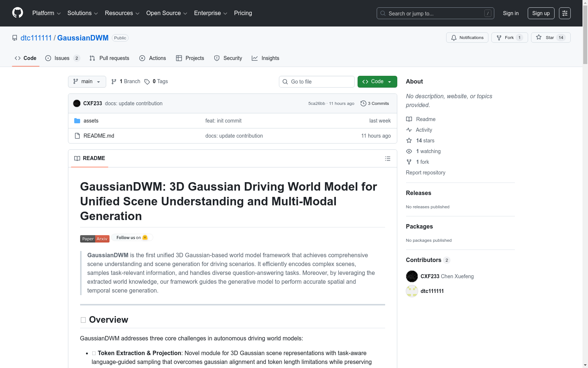Viewport: 588px width, 368px height.
Task: Open the Packages heading link
Action: pyautogui.click(x=419, y=226)
